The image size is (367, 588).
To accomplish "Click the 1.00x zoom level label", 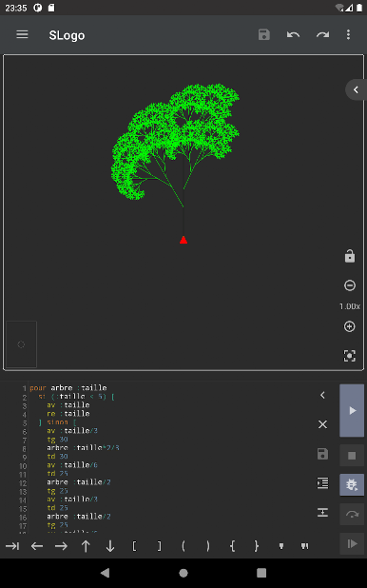I will point(350,306).
